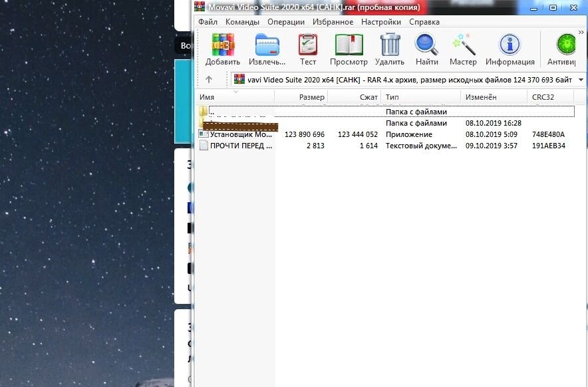The width and height of the screenshot is (588, 387).
Task: Run the Тест archive test icon
Action: pos(308,45)
